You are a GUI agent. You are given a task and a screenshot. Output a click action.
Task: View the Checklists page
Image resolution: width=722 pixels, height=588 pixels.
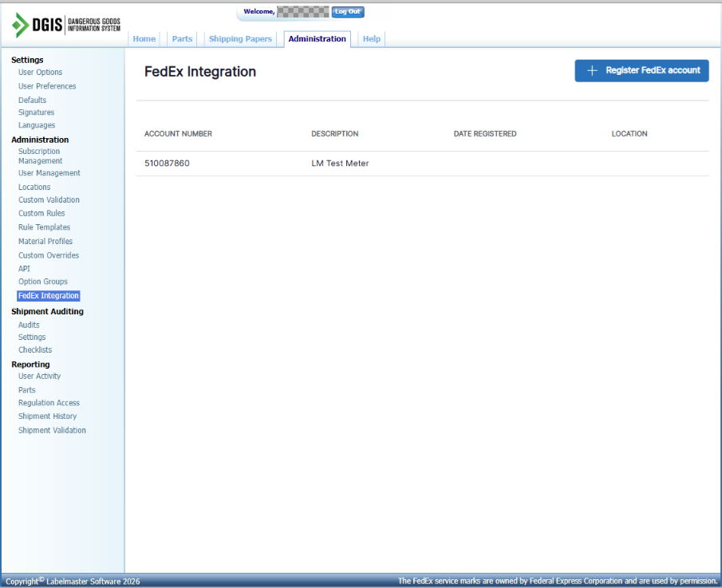(x=35, y=350)
